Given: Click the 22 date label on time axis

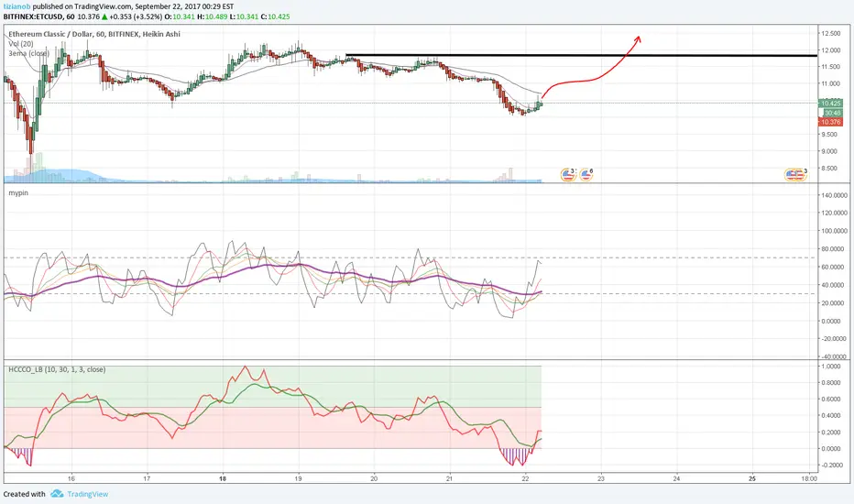Looking at the screenshot, I should pos(525,478).
